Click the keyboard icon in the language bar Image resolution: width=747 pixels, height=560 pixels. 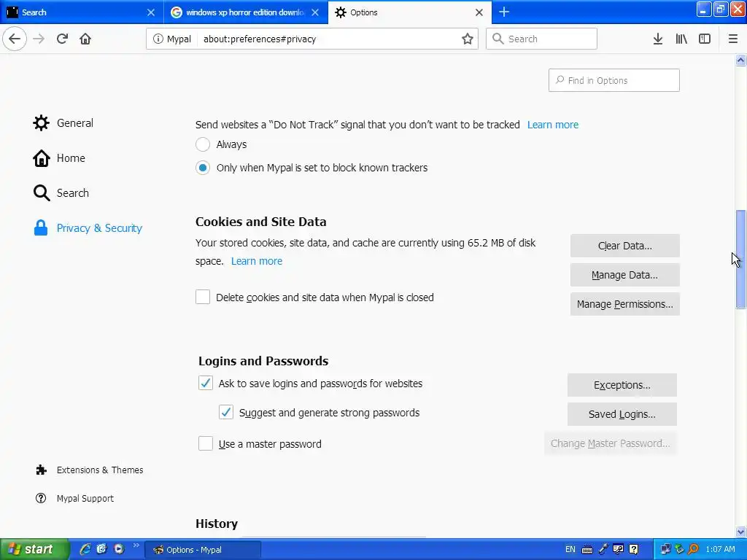click(x=587, y=550)
